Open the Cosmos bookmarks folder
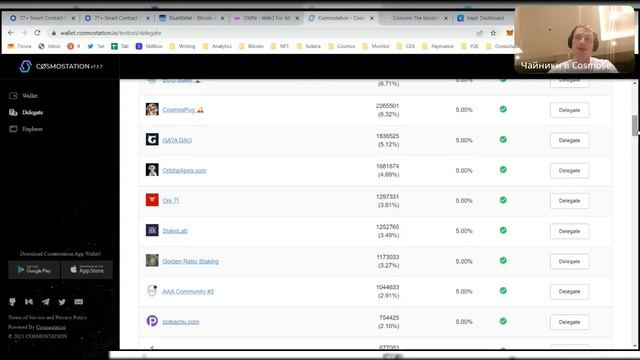 click(x=342, y=46)
